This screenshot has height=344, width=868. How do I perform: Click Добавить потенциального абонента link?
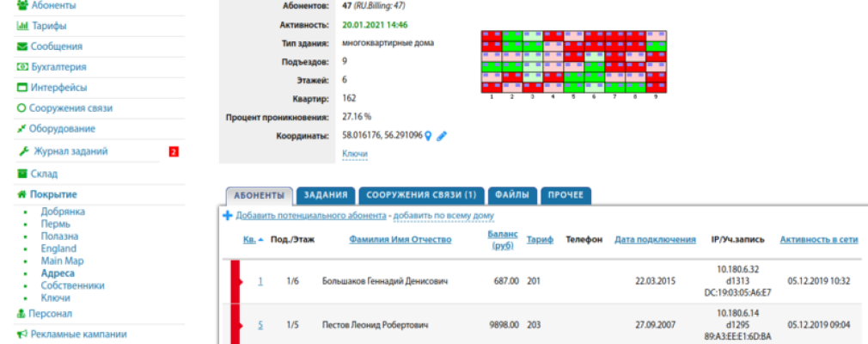click(x=310, y=216)
